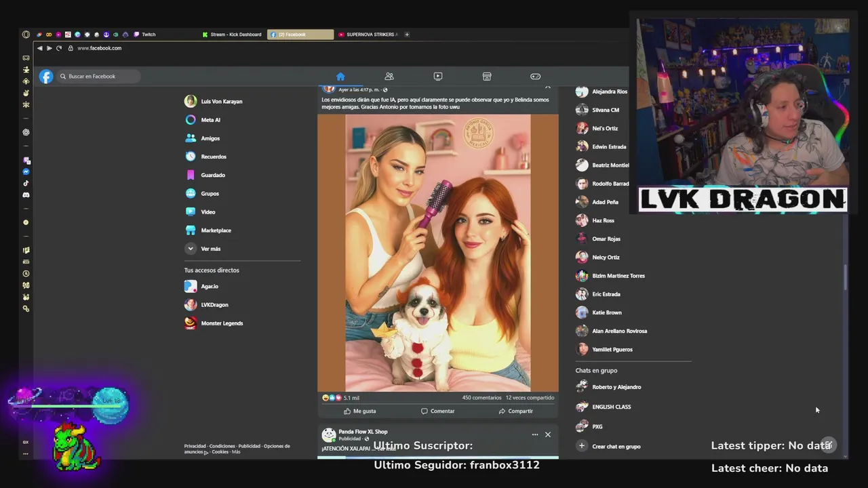Click the site lock icon in address bar
Viewport: 868px width, 488px height.
click(71, 48)
